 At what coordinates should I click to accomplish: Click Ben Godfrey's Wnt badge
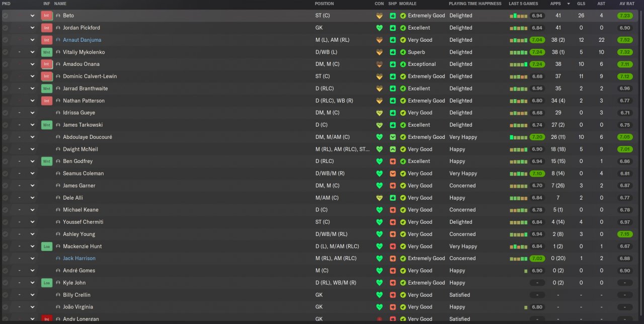pyautogui.click(x=47, y=161)
